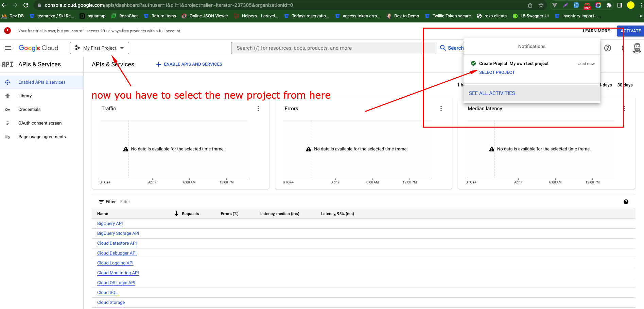Open the Cloud Storage link
This screenshot has width=644, height=309.
[x=111, y=303]
